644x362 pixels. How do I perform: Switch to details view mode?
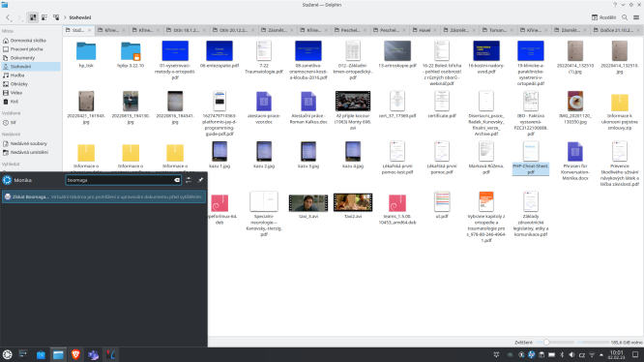click(x=56, y=17)
